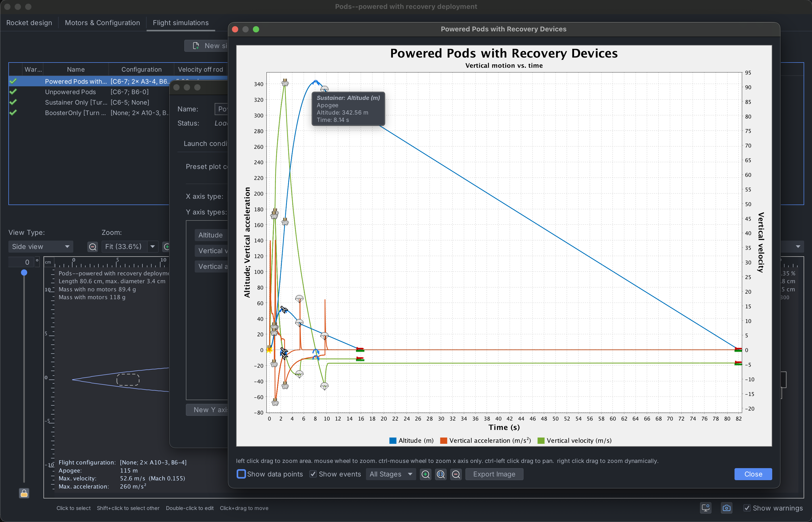The image size is (812, 522).
Task: Enable Show data points
Action: 241,474
